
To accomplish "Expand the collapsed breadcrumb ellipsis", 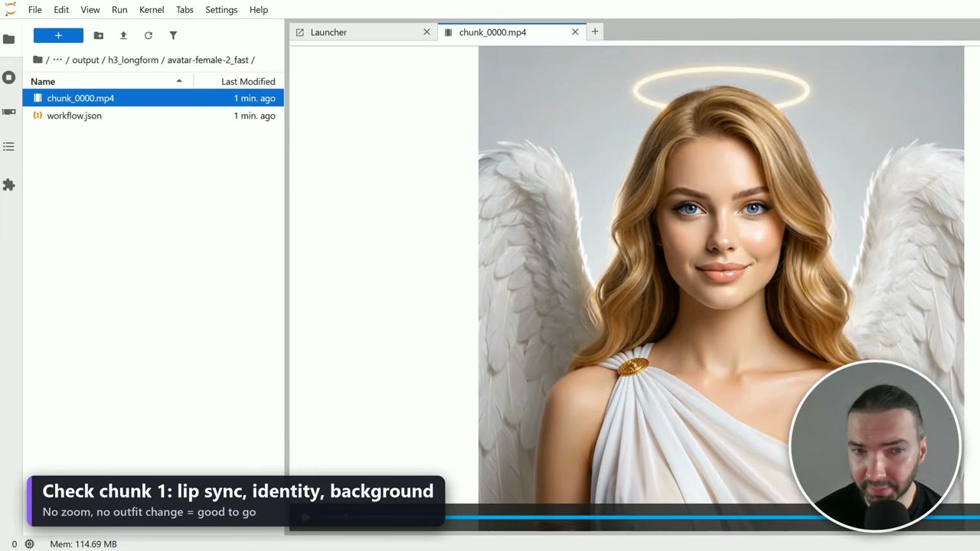I will coord(57,60).
